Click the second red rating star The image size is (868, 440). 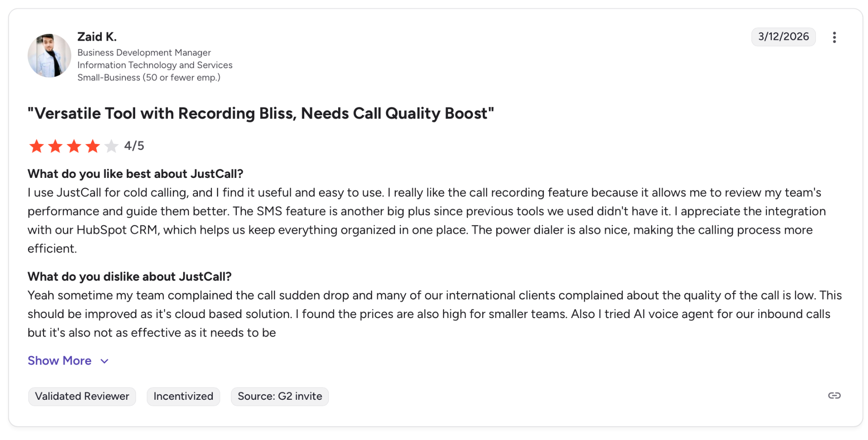(56, 146)
